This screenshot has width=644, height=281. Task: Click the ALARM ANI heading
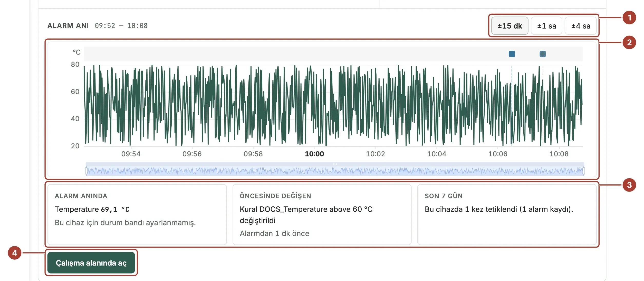pyautogui.click(x=68, y=26)
